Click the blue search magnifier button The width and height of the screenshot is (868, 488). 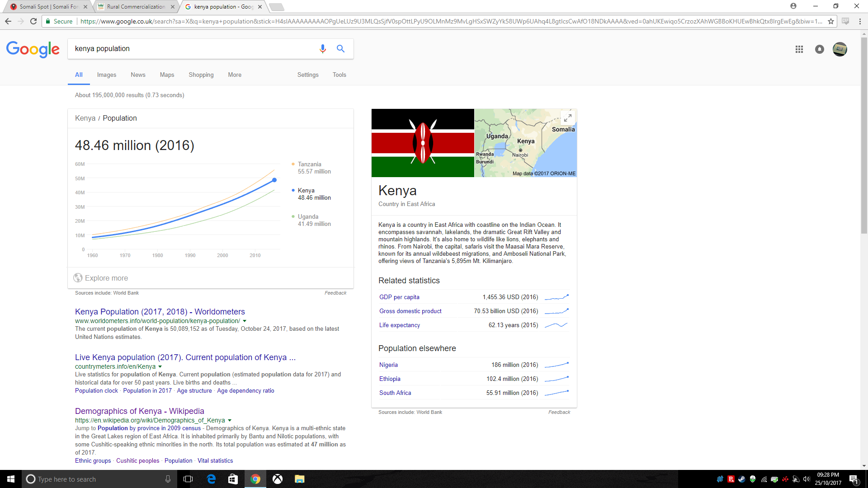click(x=340, y=49)
